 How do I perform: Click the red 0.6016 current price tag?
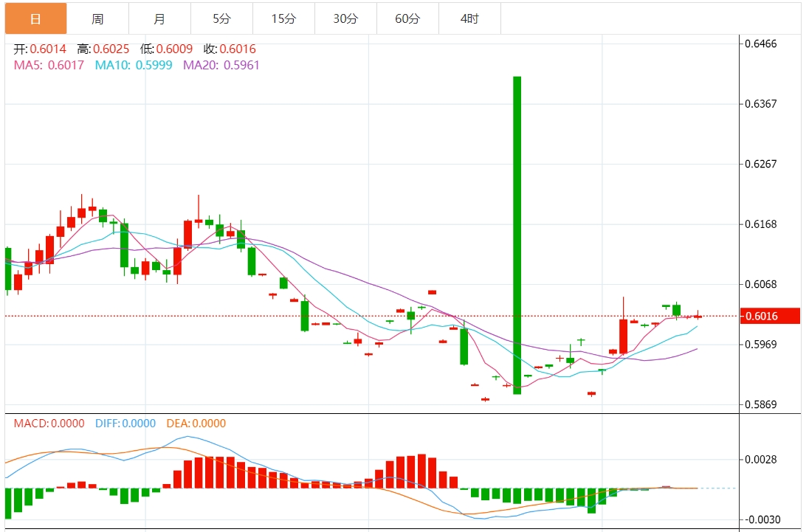tap(770, 316)
